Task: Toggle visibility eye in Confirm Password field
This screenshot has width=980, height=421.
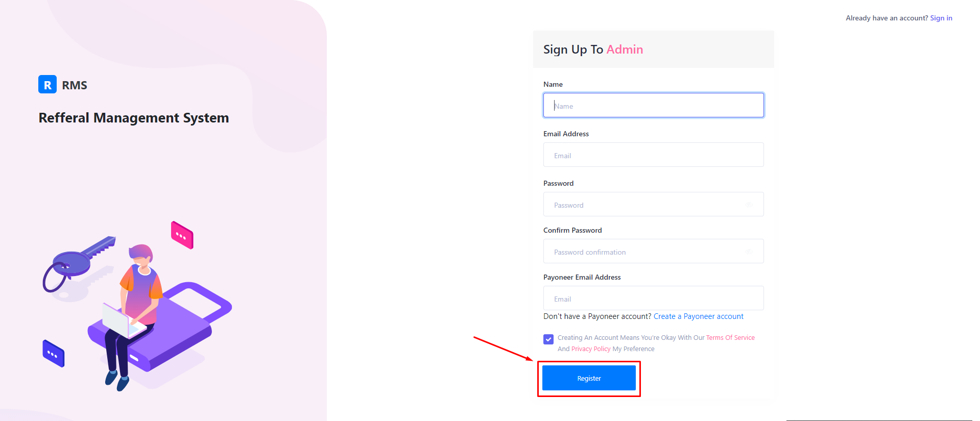Action: (749, 252)
